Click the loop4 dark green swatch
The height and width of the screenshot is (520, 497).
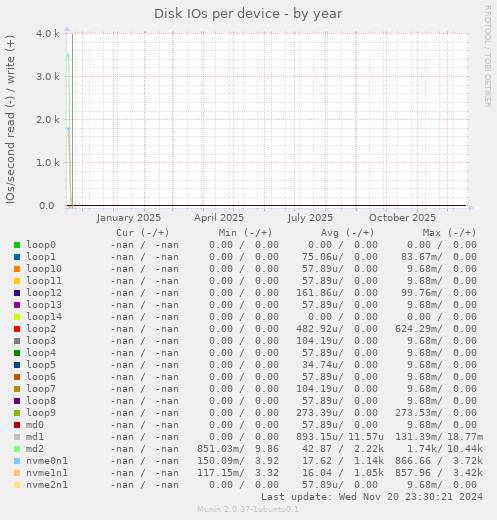(17, 353)
